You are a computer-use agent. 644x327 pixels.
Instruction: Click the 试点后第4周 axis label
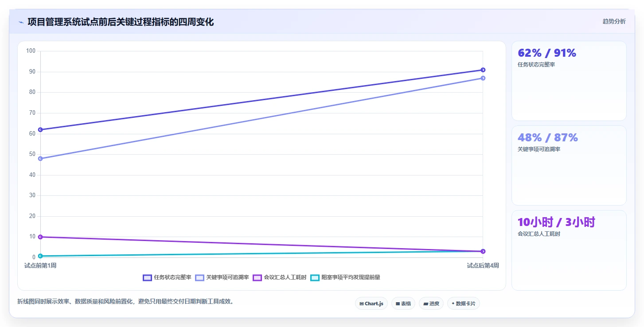pyautogui.click(x=483, y=265)
